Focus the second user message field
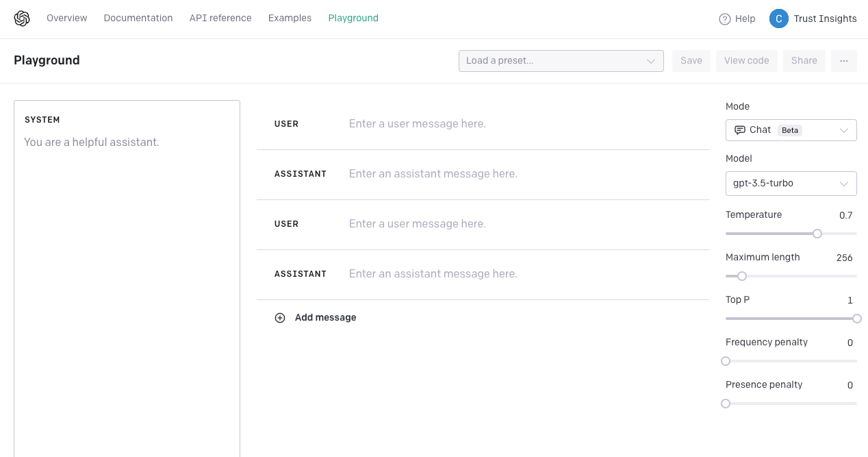 coord(524,224)
